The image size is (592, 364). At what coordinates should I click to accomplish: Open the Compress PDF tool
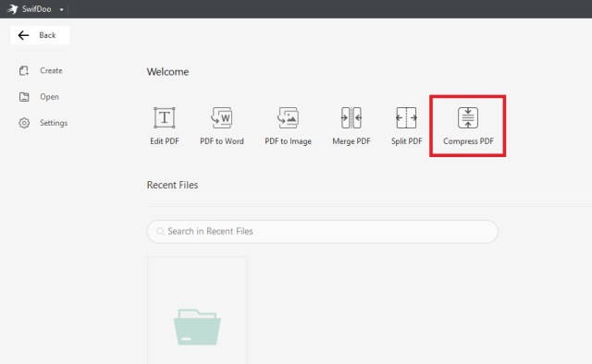click(x=468, y=126)
